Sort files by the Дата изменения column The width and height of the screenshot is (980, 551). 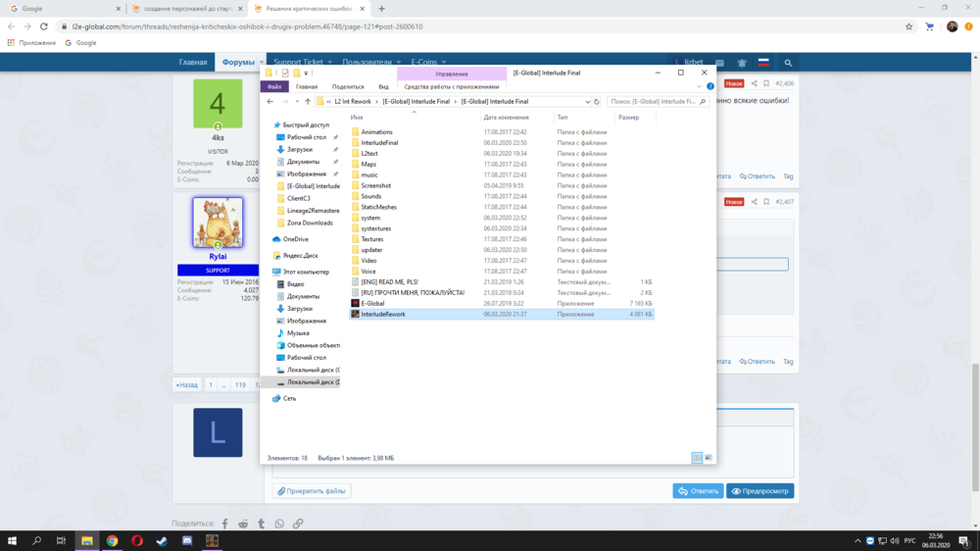tap(506, 118)
